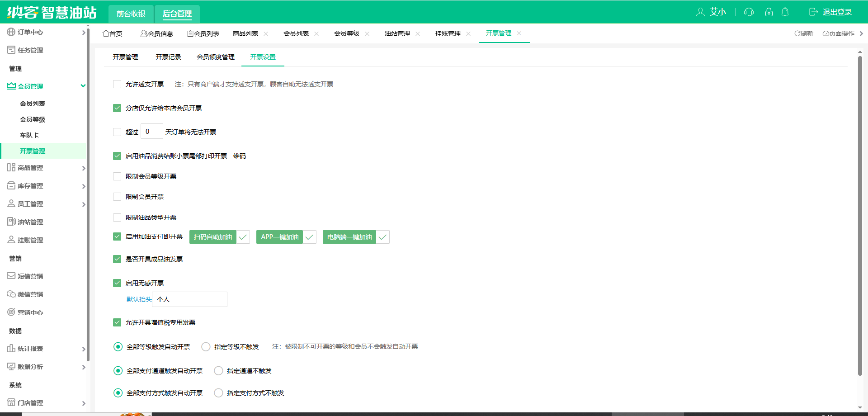Toggle the 扫码自助加油 option button

click(x=219, y=237)
